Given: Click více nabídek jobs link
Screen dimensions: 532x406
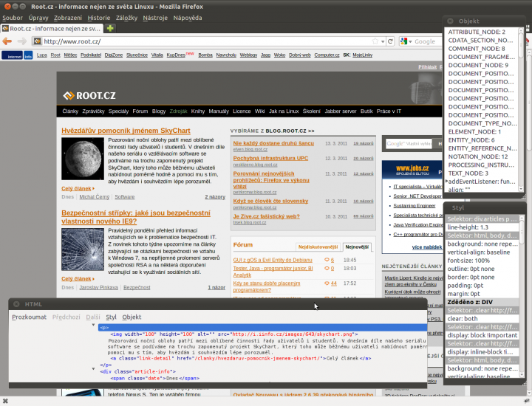Looking at the screenshot, I should click(x=427, y=247).
